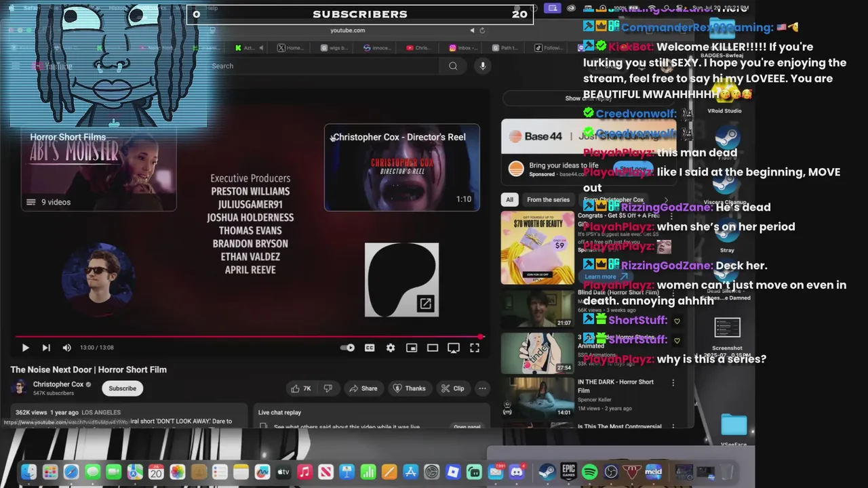The image size is (868, 488).
Task: Open the animated horror stories video thumbnail
Action: point(537,353)
